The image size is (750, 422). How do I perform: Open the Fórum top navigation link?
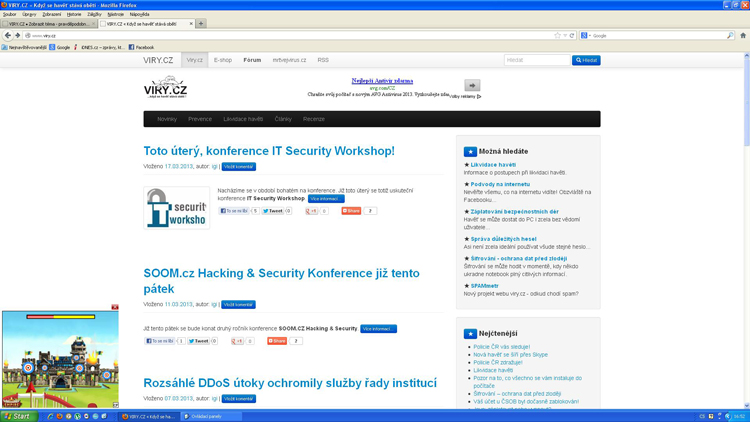[x=252, y=60]
